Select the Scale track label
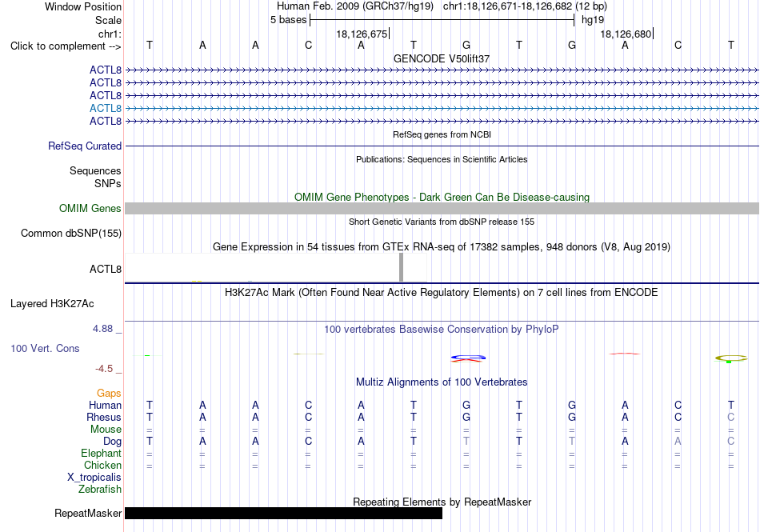 click(x=108, y=20)
